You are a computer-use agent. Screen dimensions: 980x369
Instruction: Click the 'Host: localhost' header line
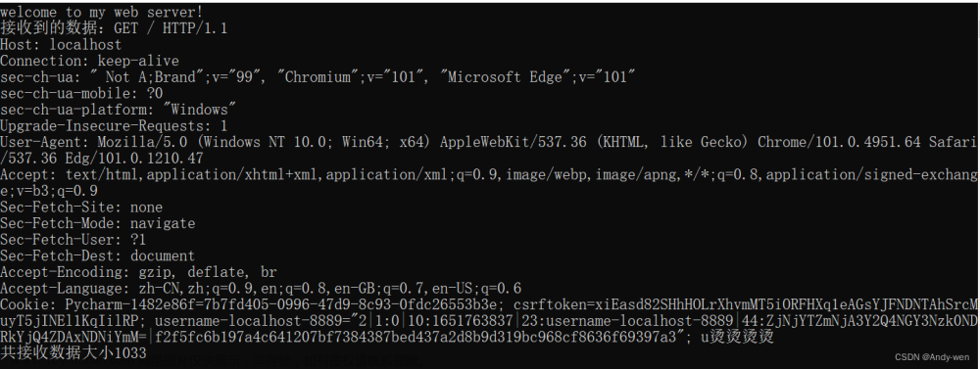pyautogui.click(x=61, y=44)
